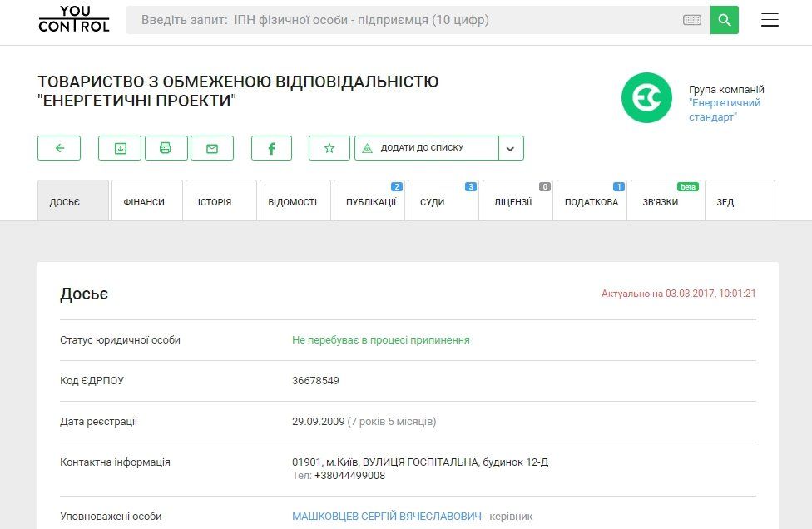Switch to the ФІНАНСИ tab

point(146,200)
